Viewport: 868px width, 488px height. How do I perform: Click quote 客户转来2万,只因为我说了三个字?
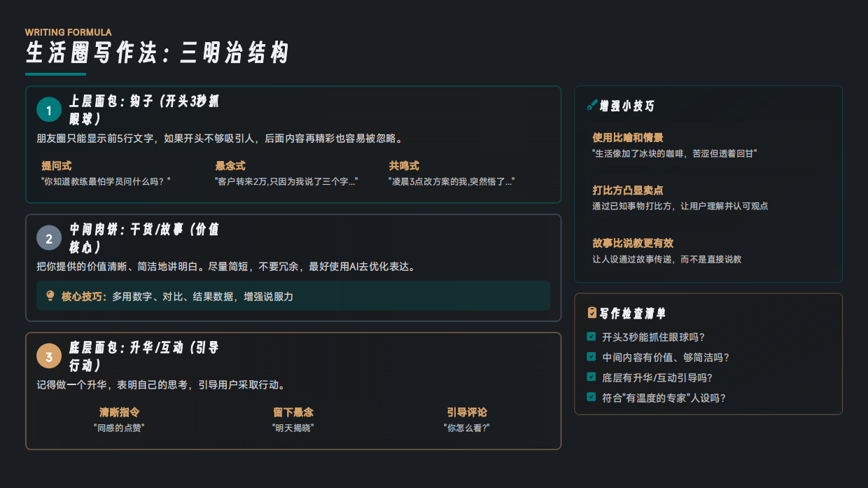pos(286,181)
